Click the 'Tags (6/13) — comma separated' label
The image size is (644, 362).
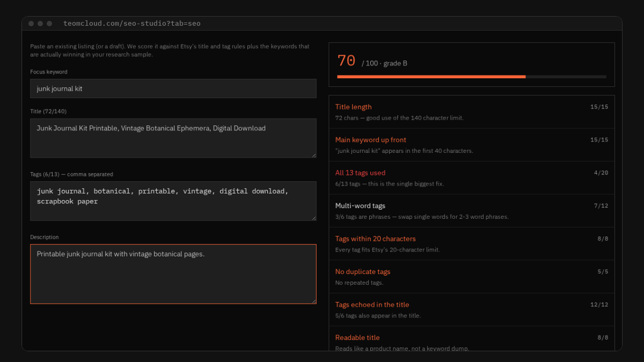click(x=71, y=174)
